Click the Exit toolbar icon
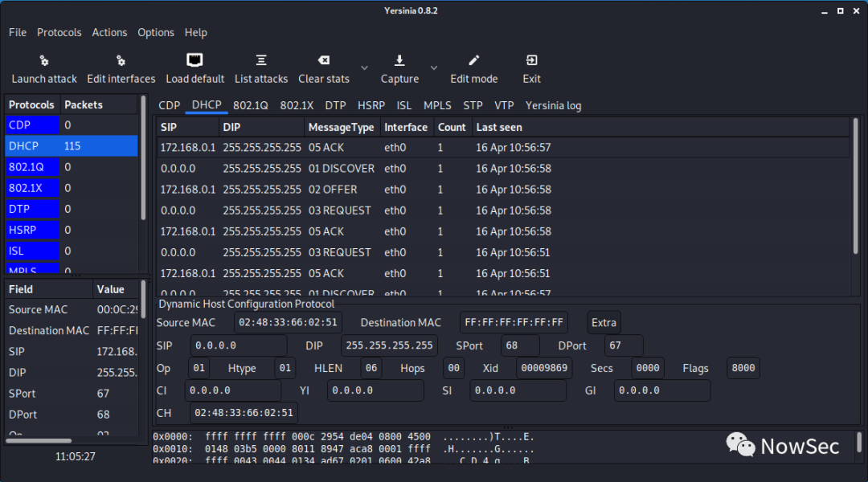Image resolution: width=868 pixels, height=482 pixels. click(531, 61)
